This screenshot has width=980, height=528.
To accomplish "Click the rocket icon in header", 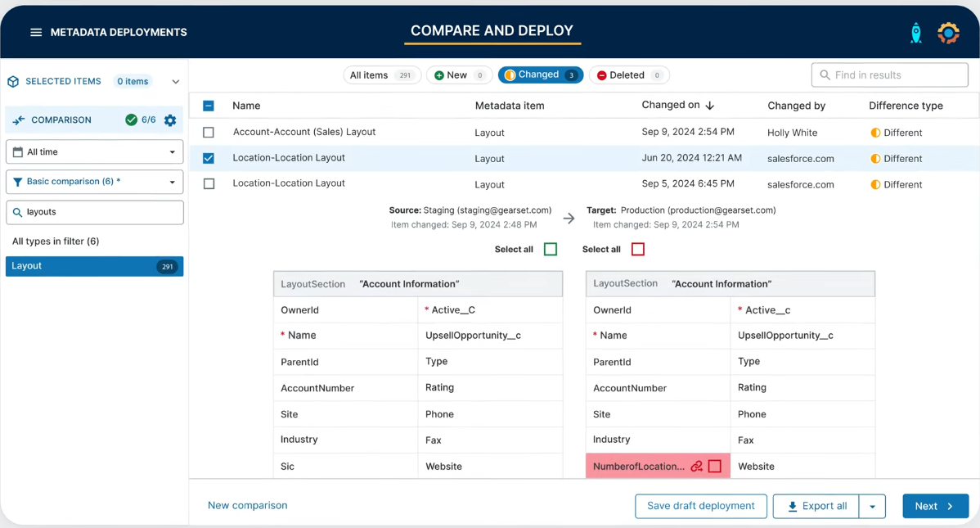I will click(916, 33).
